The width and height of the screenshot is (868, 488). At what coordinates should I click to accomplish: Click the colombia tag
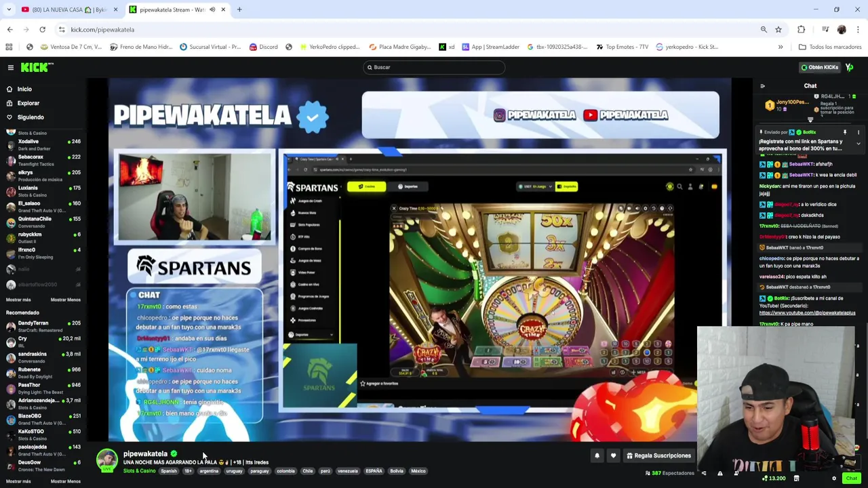(x=285, y=471)
